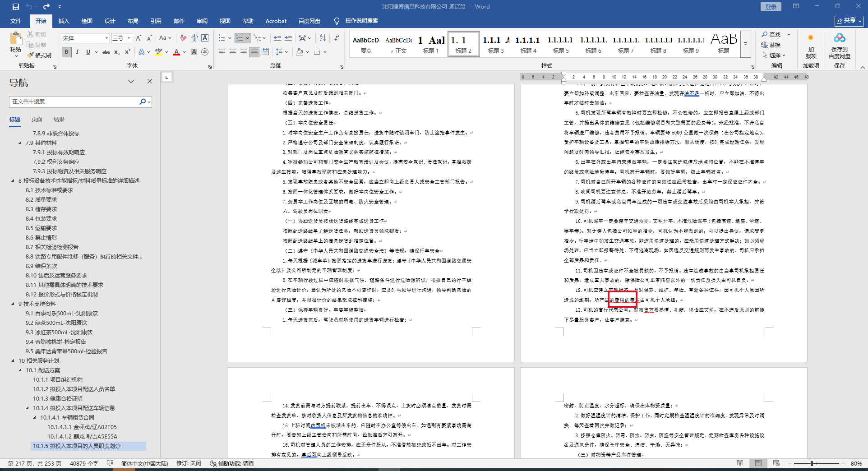Screen dimensions: 868x471
Task: Switch to the 结果 tab in the navigation pane
Action: [x=59, y=120]
